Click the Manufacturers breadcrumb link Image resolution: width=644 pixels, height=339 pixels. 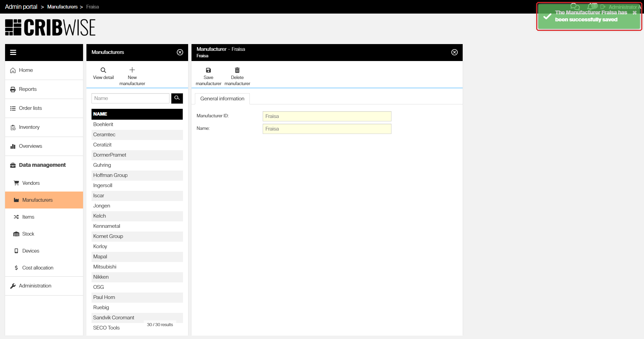pyautogui.click(x=62, y=7)
